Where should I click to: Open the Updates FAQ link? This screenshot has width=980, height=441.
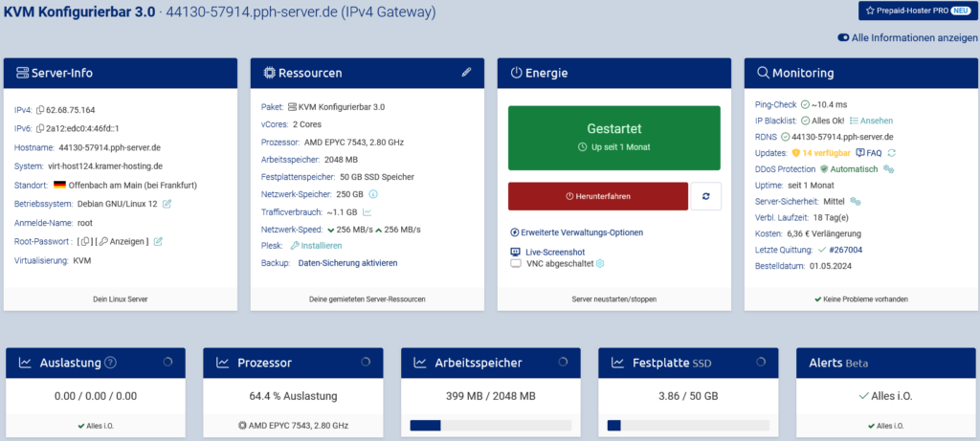point(869,152)
